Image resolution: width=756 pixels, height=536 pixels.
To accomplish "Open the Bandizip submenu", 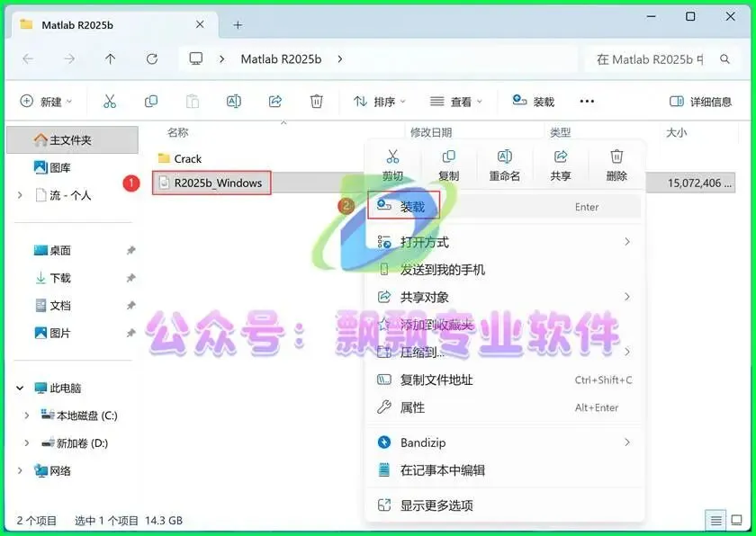I will 505,442.
